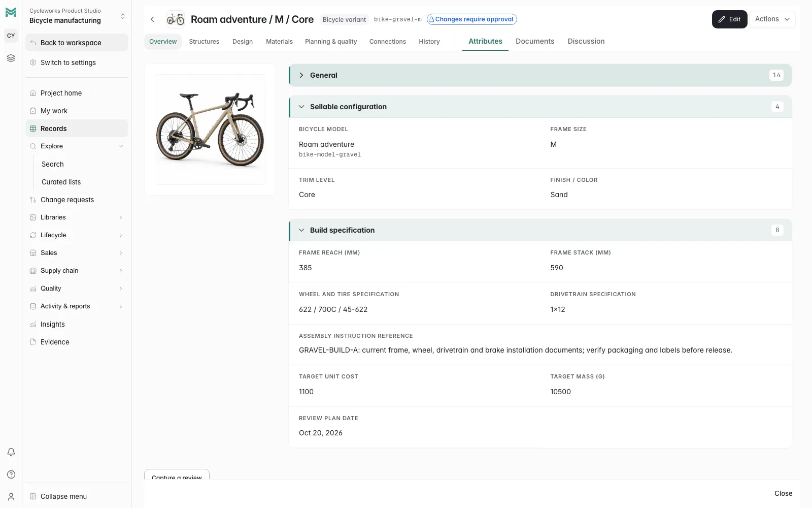812x508 pixels.
Task: Click the Change requests icon
Action: coord(33,200)
